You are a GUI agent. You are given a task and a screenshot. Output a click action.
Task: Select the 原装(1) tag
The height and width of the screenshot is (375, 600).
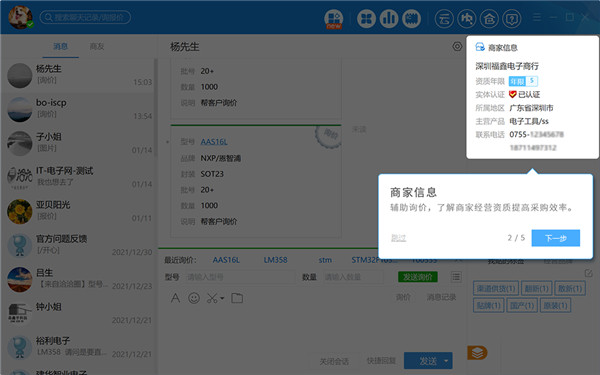[x=555, y=305]
